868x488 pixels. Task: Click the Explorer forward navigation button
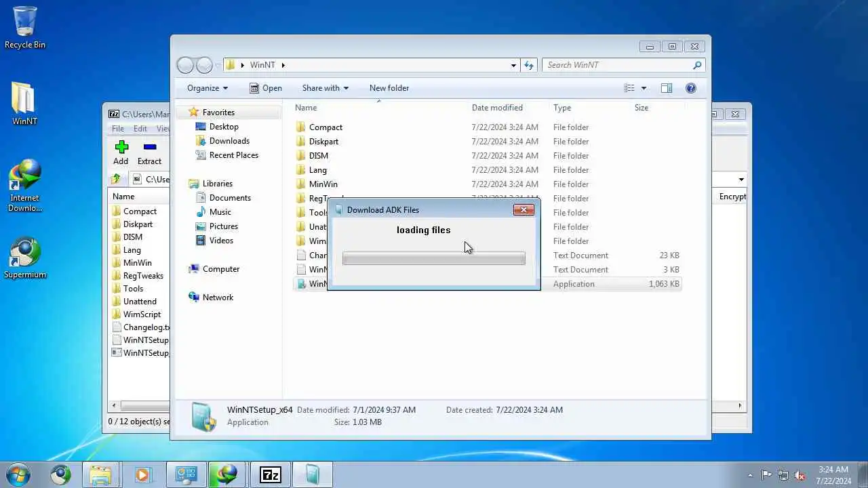coord(204,65)
